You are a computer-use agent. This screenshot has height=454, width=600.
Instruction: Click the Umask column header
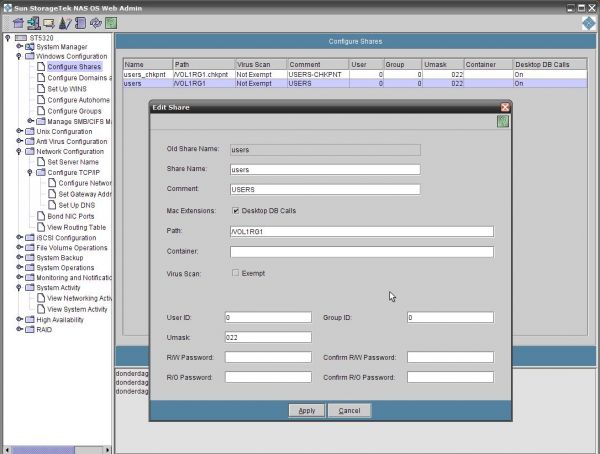pos(443,64)
